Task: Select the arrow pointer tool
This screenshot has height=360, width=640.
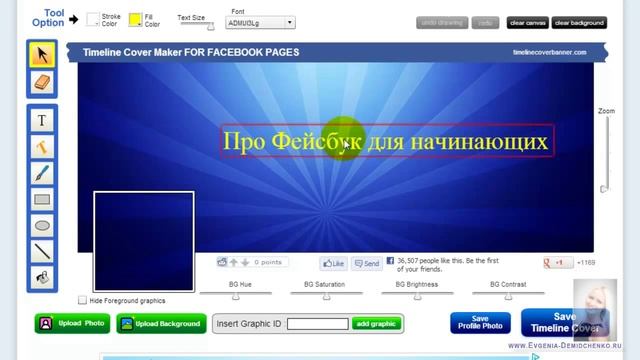Action: tap(42, 55)
